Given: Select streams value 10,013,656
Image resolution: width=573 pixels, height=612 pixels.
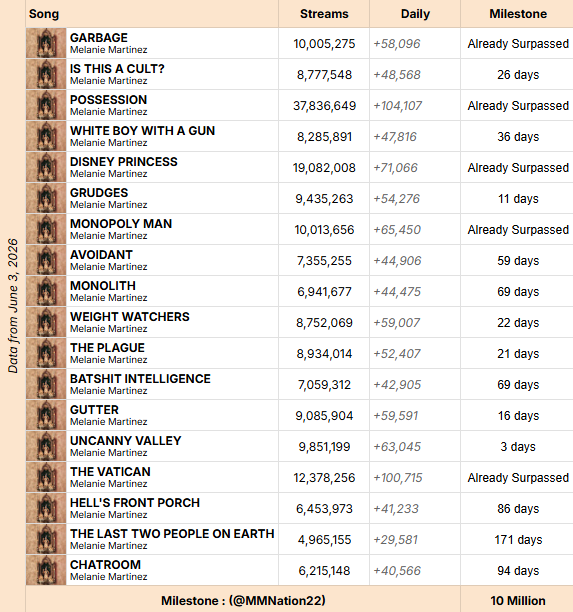Looking at the screenshot, I should [x=324, y=230].
